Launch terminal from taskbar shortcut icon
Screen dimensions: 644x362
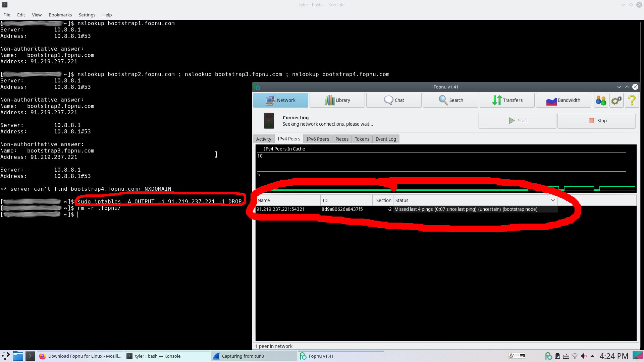[30, 356]
